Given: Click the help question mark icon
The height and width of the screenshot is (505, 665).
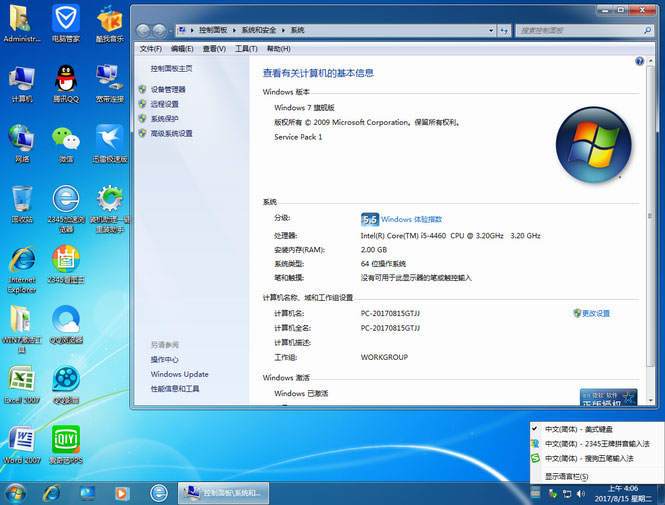Looking at the screenshot, I should point(640,61).
